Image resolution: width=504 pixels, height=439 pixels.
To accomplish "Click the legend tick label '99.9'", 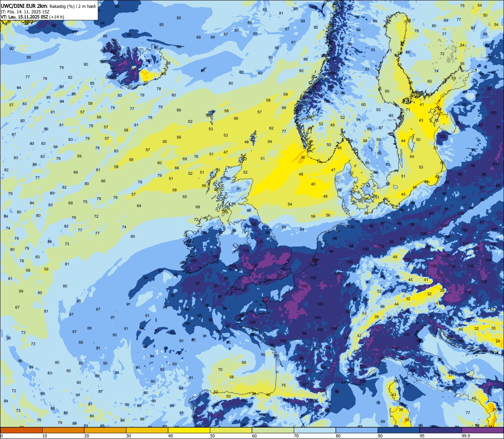I will tap(467, 436).
